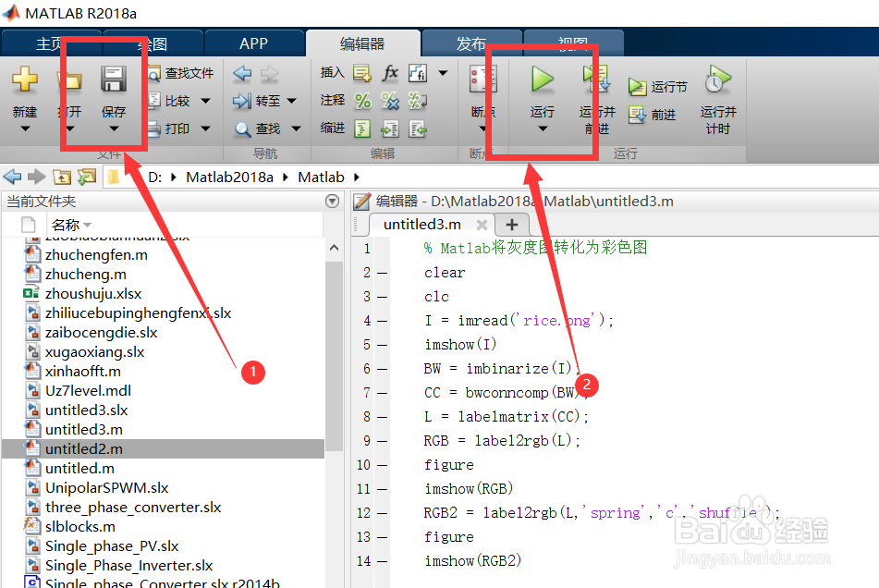Toggle breakpoint dash on line 4

click(383, 321)
